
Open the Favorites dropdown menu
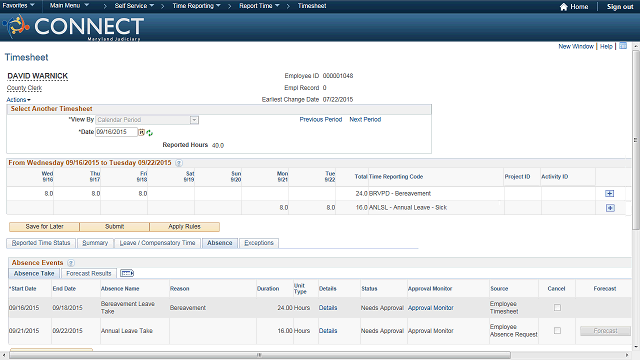(18, 6)
